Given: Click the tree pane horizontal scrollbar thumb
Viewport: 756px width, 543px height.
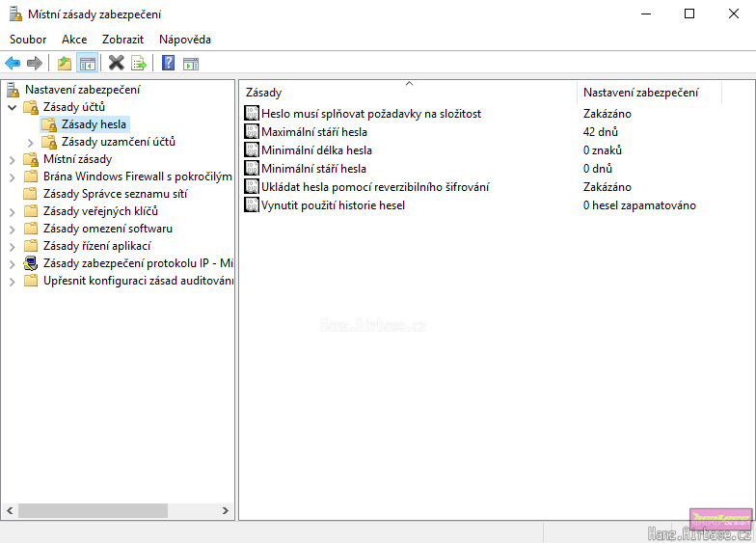Looking at the screenshot, I should point(93,510).
